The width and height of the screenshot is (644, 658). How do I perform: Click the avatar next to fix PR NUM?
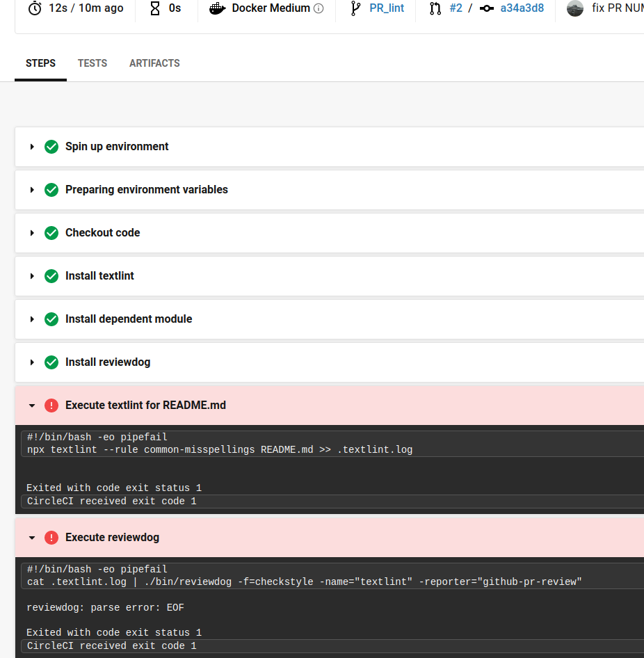click(x=574, y=8)
